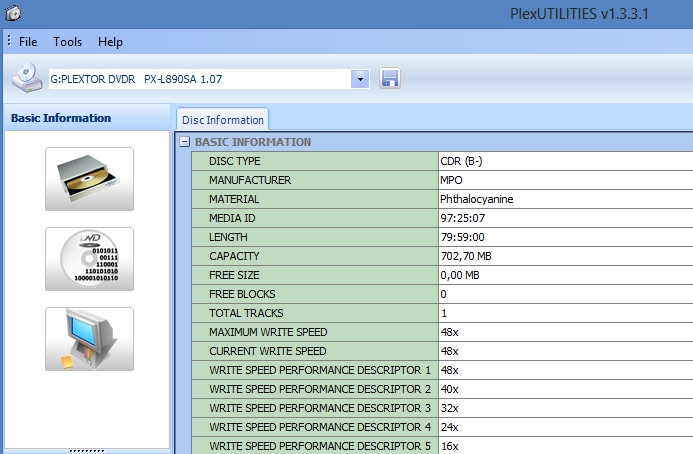Select the CDR (B-) value cell
The image size is (693, 454).
point(566,161)
